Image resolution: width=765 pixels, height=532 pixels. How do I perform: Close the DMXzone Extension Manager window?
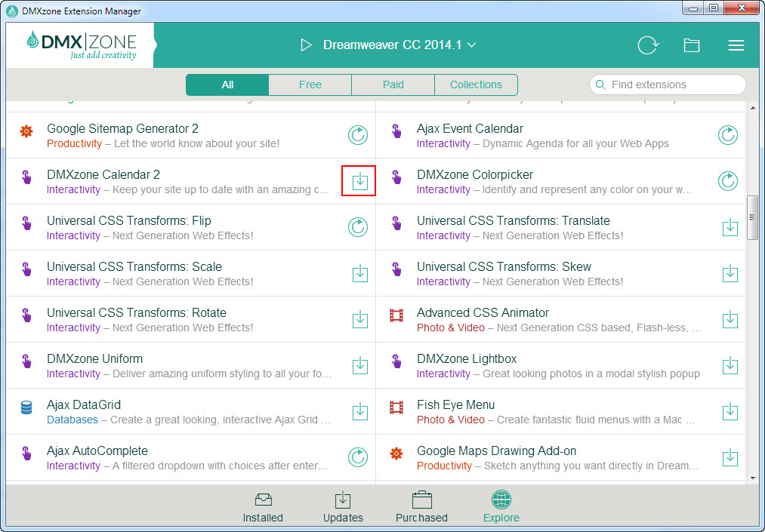[x=742, y=8]
